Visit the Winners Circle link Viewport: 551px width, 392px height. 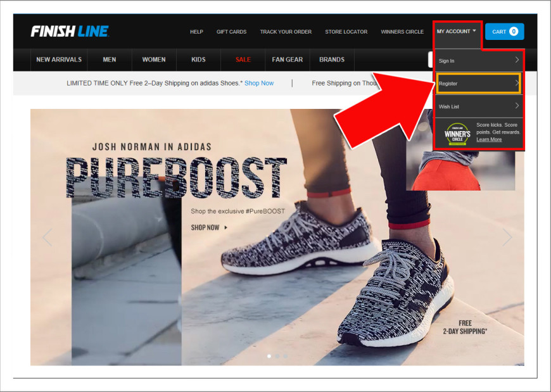[x=402, y=32]
